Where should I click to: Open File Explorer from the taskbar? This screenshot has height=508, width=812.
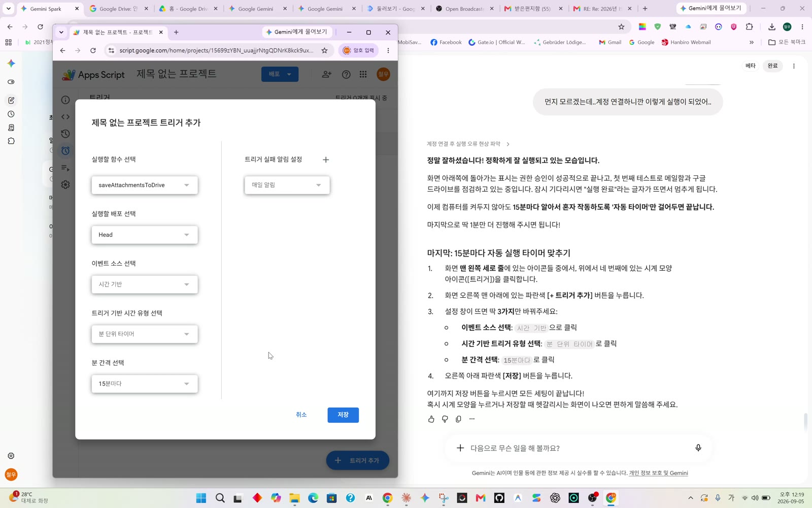tap(294, 498)
